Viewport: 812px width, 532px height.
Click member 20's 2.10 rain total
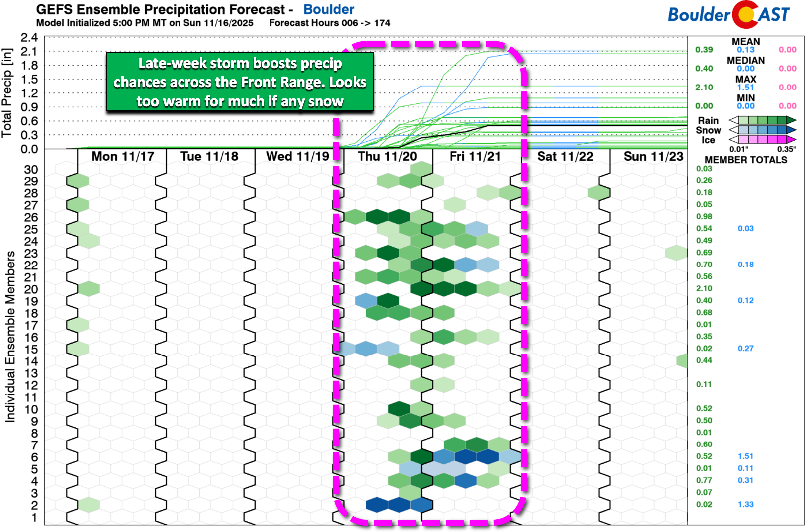point(704,288)
